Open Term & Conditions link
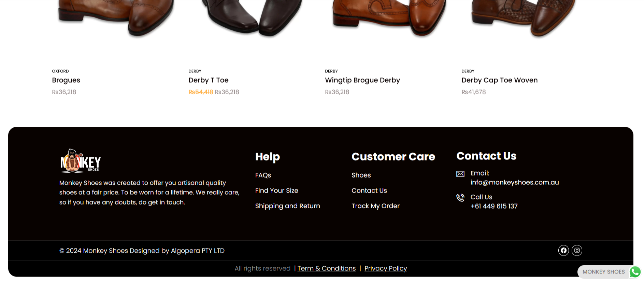This screenshot has width=644, height=281. [x=327, y=268]
